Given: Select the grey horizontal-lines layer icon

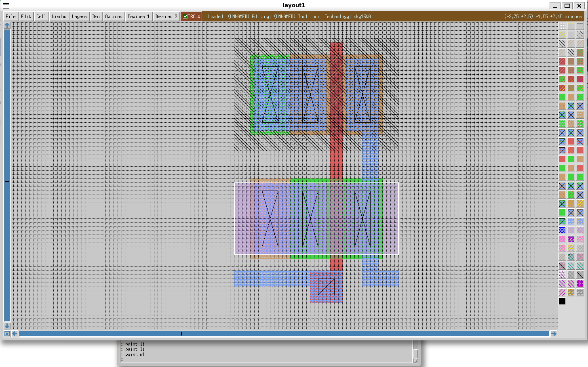Looking at the screenshot, I should point(580,292).
